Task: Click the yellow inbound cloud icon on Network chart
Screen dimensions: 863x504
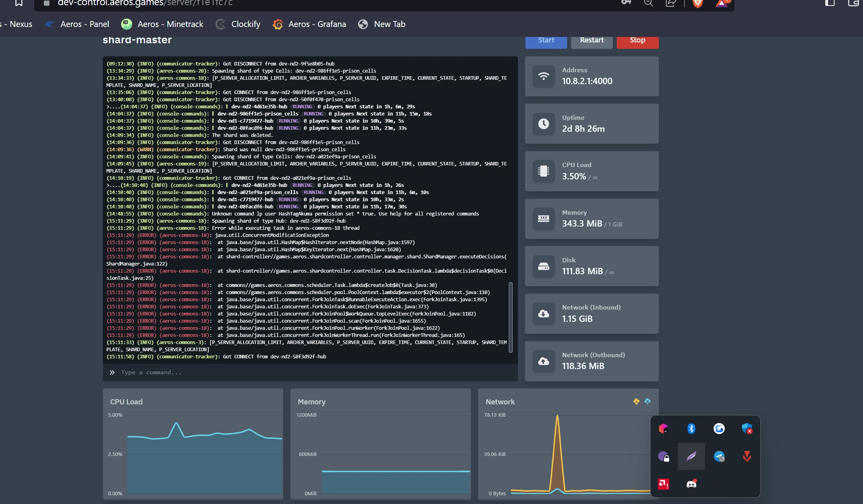Action: click(636, 402)
